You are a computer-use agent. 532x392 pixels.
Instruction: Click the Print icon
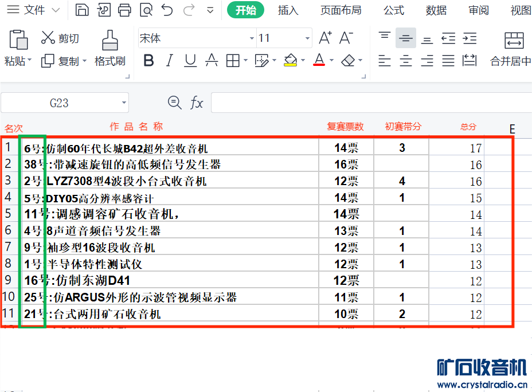(124, 10)
